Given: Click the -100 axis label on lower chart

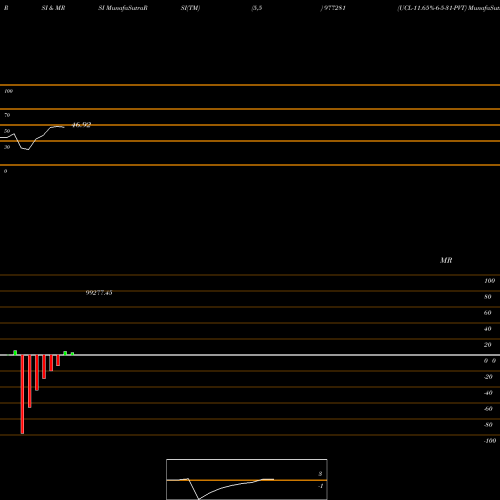Looking at the screenshot, I should [x=490, y=441].
